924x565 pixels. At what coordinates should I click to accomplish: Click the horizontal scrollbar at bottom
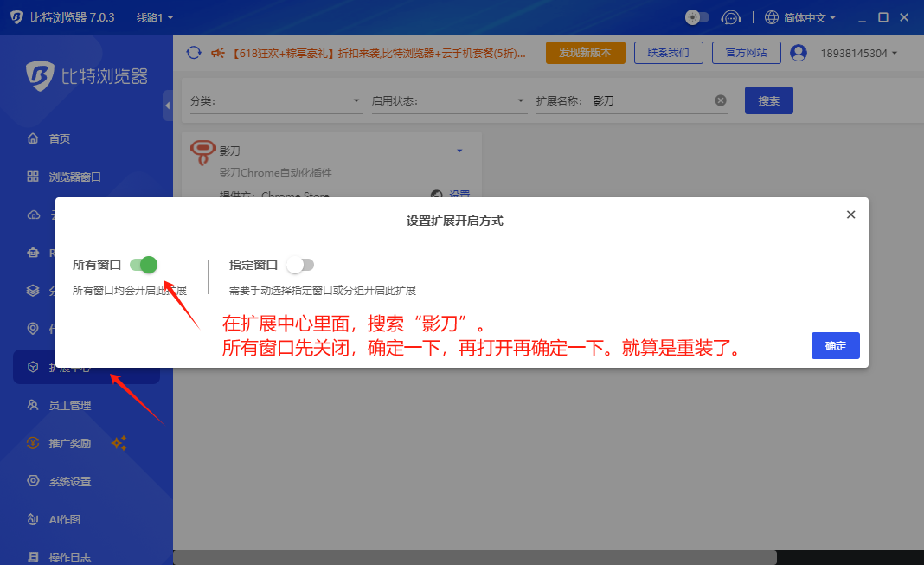(475, 557)
